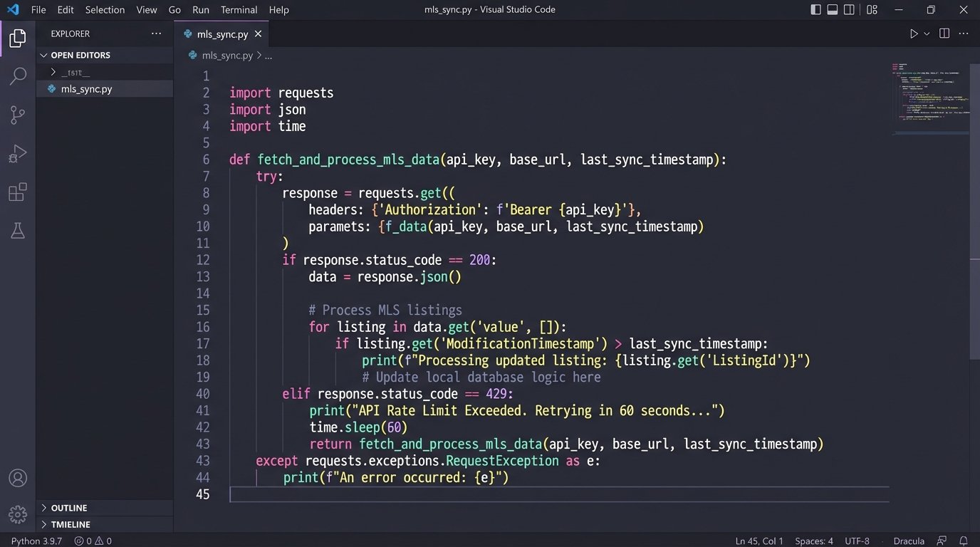This screenshot has height=547, width=980.
Task: Open the Extensions view
Action: [18, 192]
